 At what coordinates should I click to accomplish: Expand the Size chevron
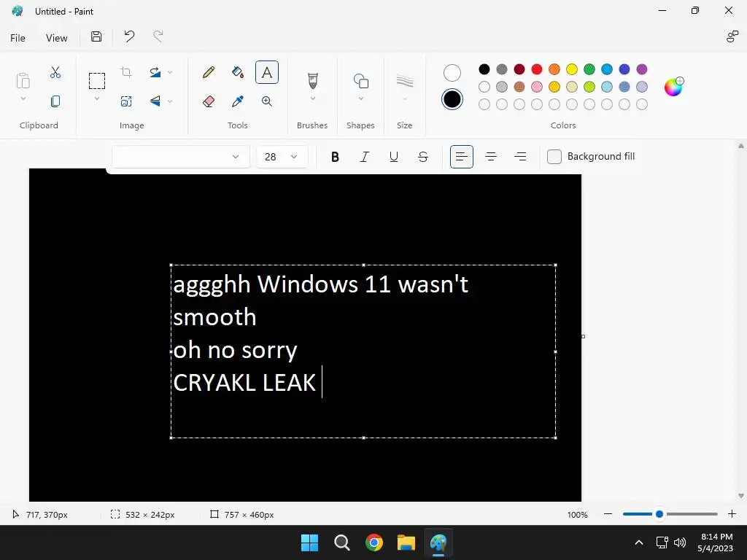click(x=404, y=98)
